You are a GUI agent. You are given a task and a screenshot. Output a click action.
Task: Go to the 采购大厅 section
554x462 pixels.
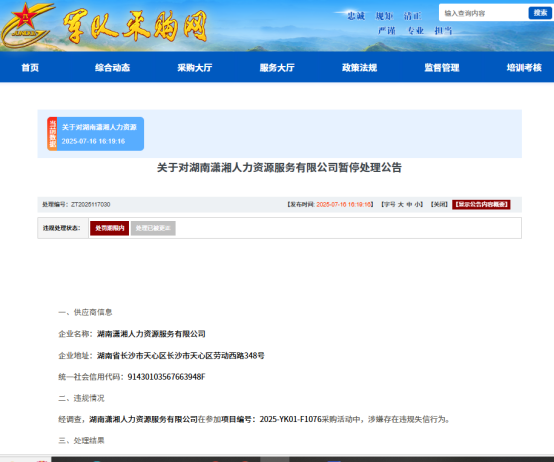[195, 67]
